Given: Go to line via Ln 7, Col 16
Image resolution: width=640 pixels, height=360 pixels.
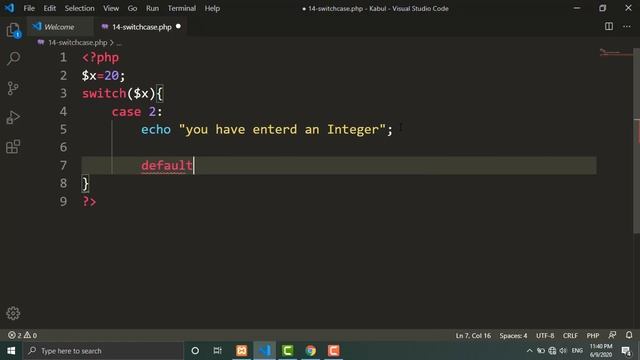Looking at the screenshot, I should click(473, 336).
